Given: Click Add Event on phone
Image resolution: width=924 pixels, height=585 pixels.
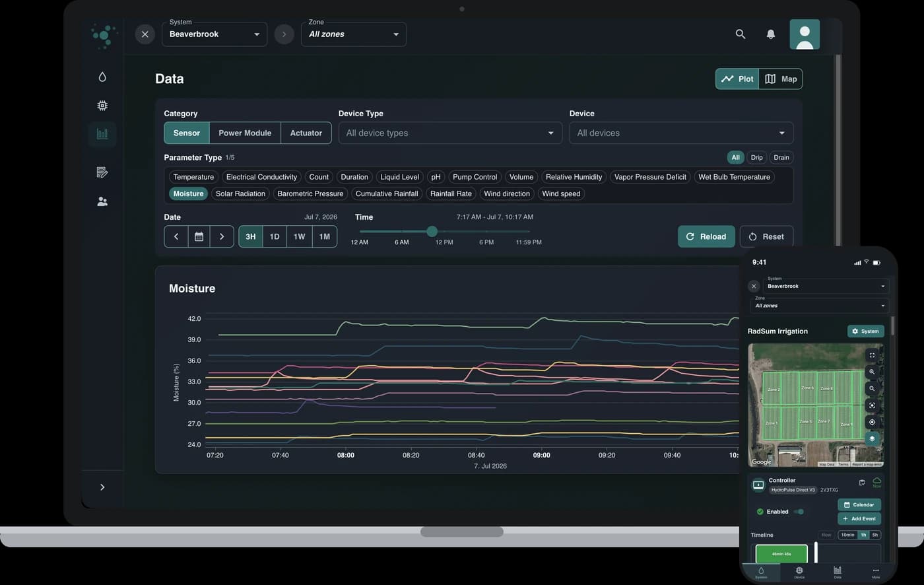Looking at the screenshot, I should [859, 518].
